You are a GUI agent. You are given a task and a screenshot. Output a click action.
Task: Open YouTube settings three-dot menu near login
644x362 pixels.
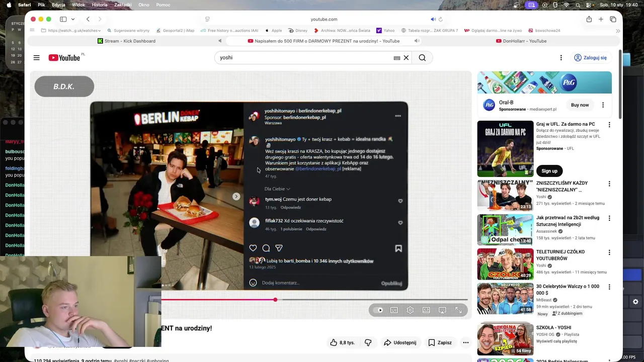pyautogui.click(x=561, y=58)
